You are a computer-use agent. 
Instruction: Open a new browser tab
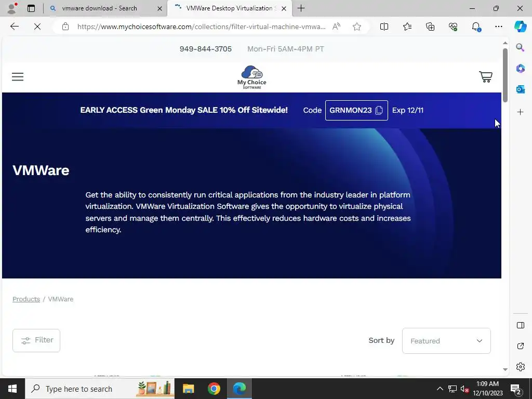[x=301, y=8]
